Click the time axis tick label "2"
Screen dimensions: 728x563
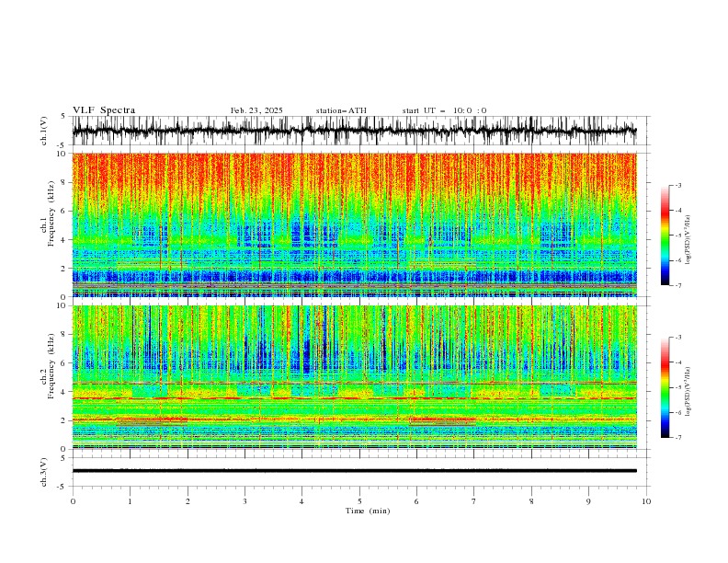pyautogui.click(x=188, y=501)
